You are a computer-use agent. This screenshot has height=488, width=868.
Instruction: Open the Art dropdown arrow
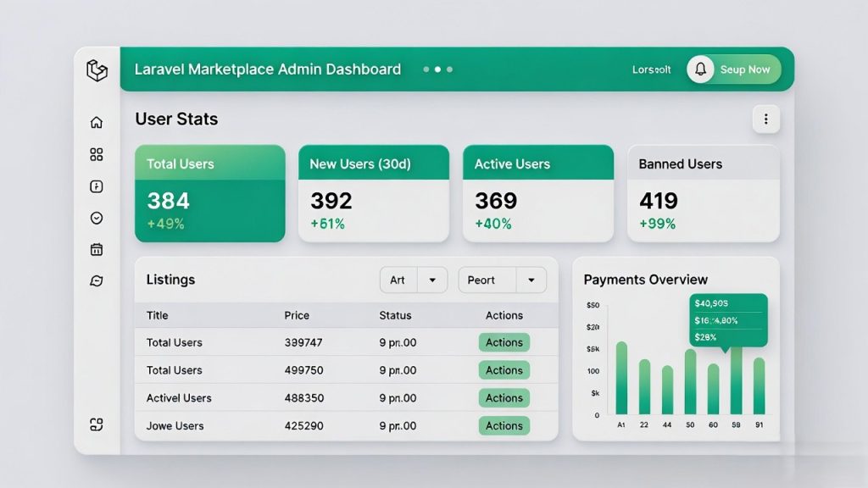(432, 280)
